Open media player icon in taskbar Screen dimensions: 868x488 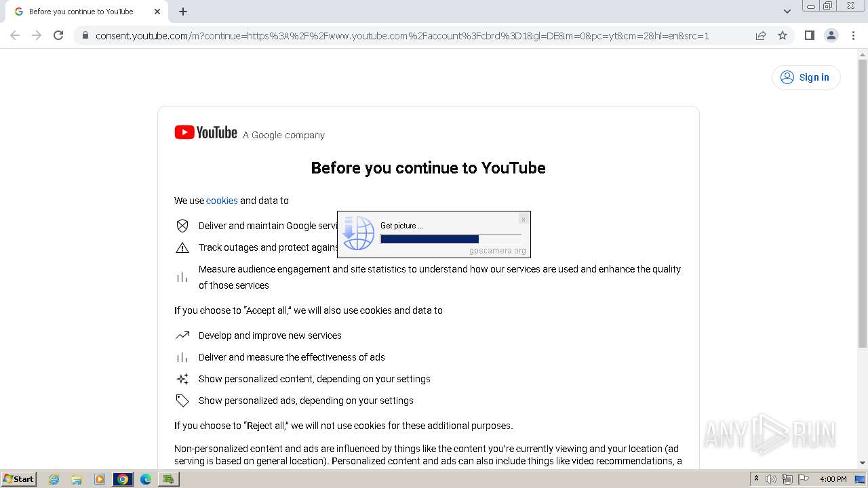click(x=100, y=479)
